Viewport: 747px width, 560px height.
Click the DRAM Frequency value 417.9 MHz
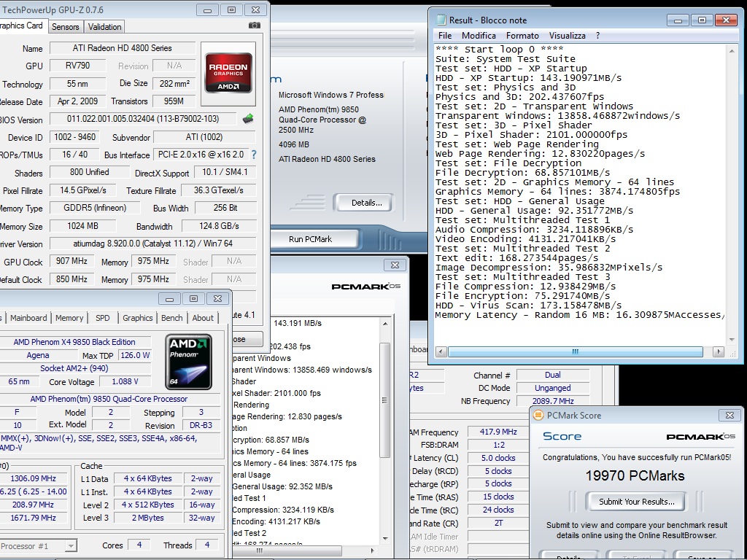[x=498, y=432]
